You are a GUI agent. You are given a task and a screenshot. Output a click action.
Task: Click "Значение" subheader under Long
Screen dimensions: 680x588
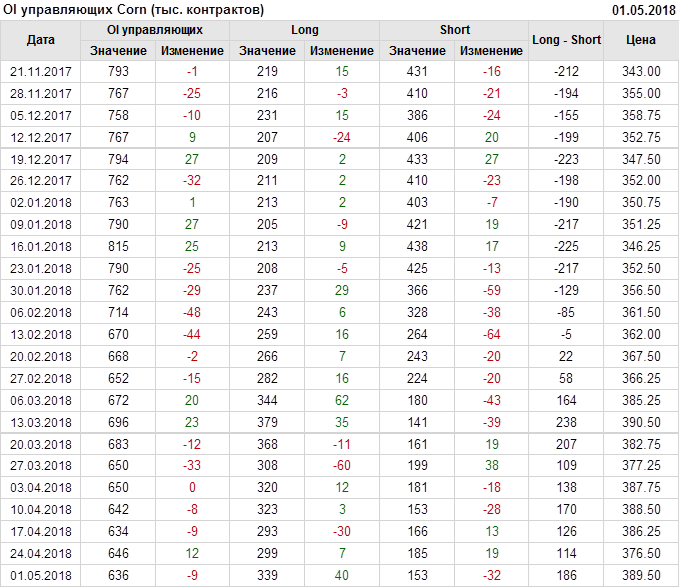tap(268, 51)
